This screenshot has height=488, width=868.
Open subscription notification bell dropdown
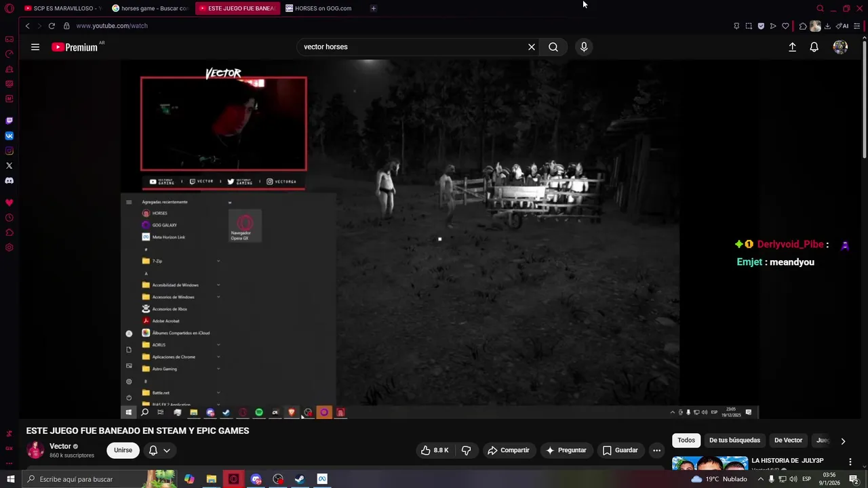tap(159, 450)
